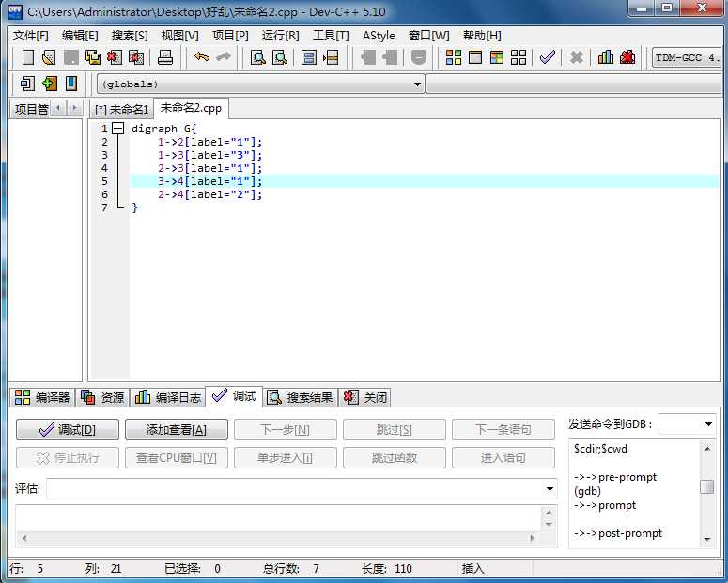This screenshot has height=583, width=728.
Task: Click GDB output vertical scrollbar thumb
Action: 706,487
